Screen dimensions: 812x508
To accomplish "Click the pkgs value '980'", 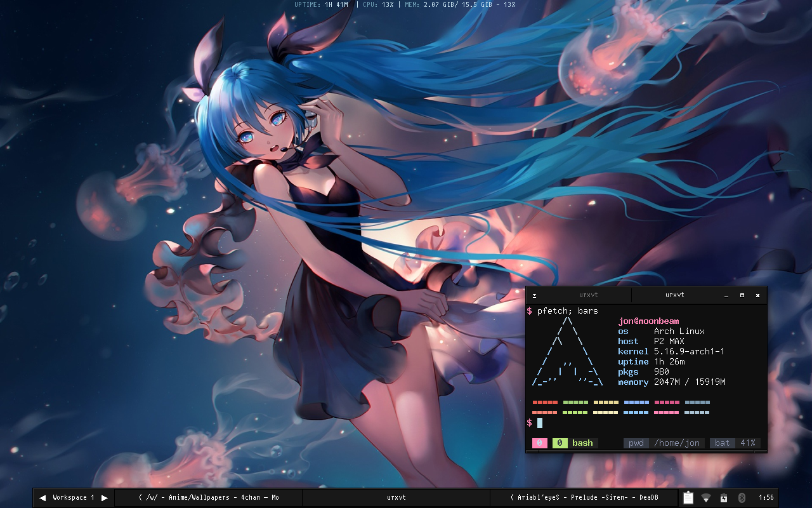I will [x=662, y=372].
